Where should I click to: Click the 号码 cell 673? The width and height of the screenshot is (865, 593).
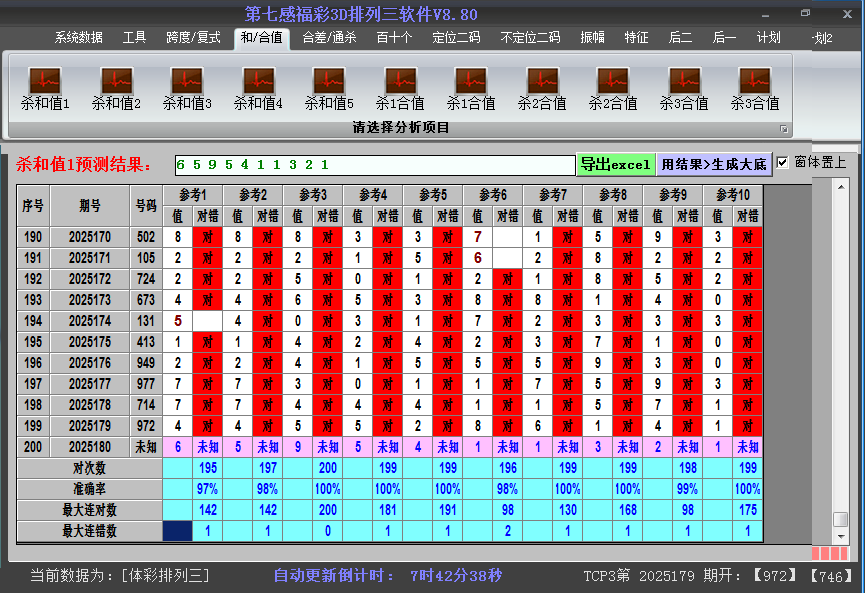(146, 300)
